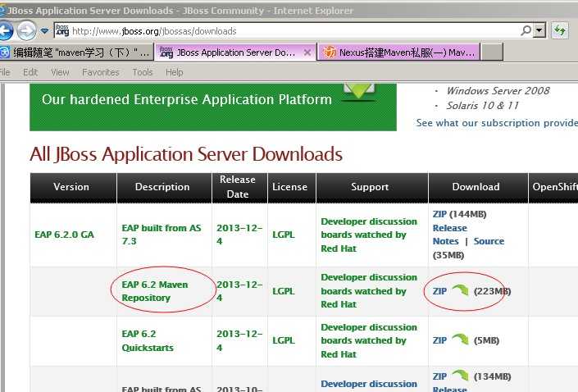Open "See what our subscription provides" link
This screenshot has width=578, height=392.
coord(497,123)
